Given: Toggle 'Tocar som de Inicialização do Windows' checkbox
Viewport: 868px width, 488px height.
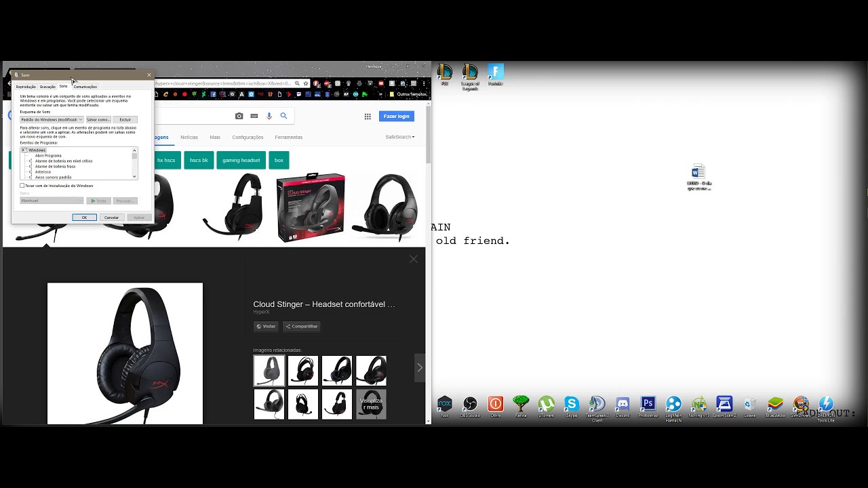Looking at the screenshot, I should (x=22, y=186).
